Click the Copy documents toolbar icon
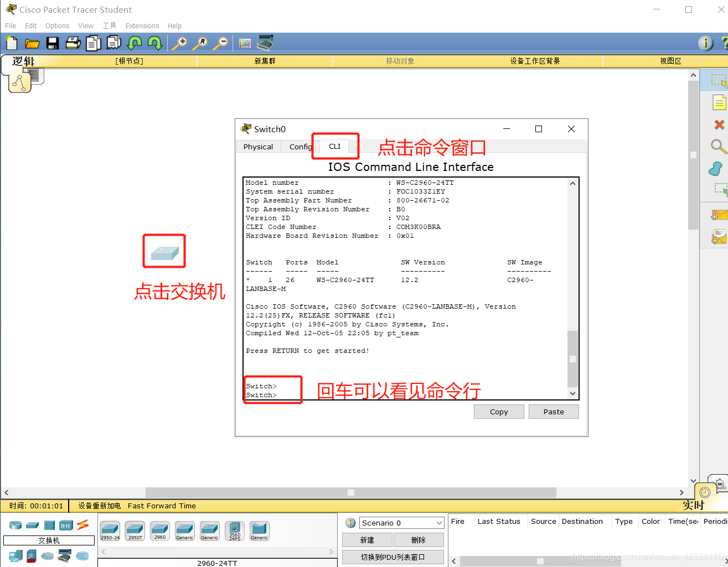The image size is (728, 567). pyautogui.click(x=94, y=43)
